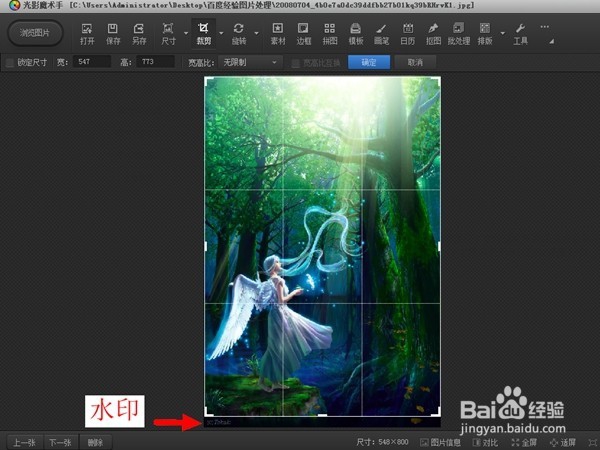600x450 pixels.
Task: Open the 宽高比 无限制 dropdown
Action: pyautogui.click(x=250, y=62)
